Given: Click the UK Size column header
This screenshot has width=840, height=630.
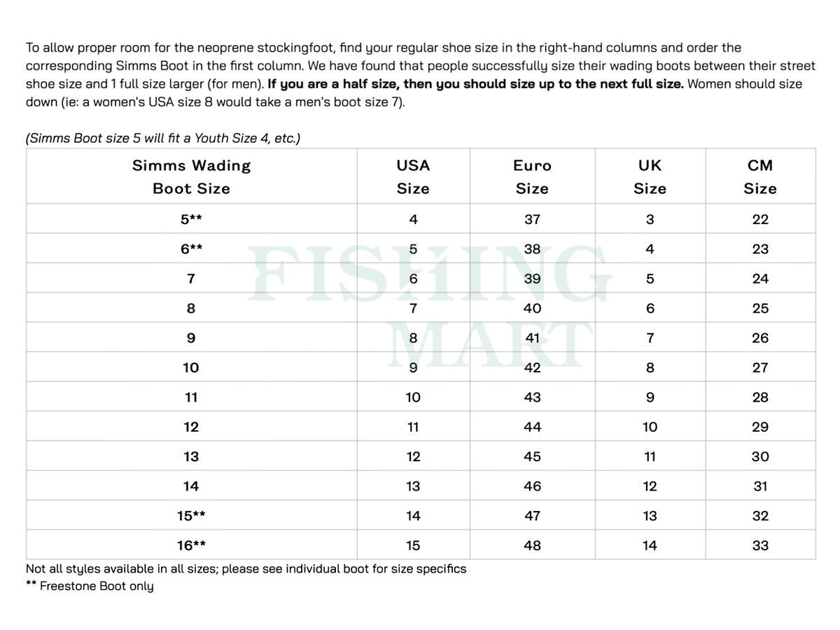Looking at the screenshot, I should tap(650, 176).
